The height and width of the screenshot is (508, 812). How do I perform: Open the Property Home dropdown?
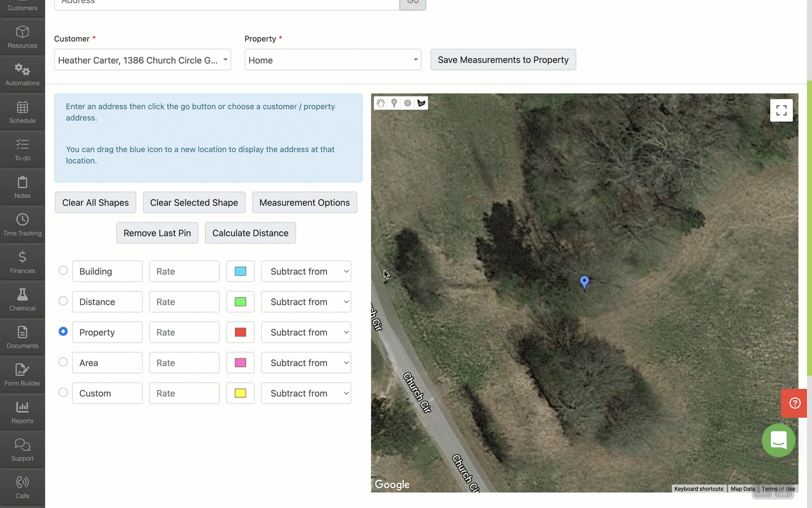tap(333, 60)
